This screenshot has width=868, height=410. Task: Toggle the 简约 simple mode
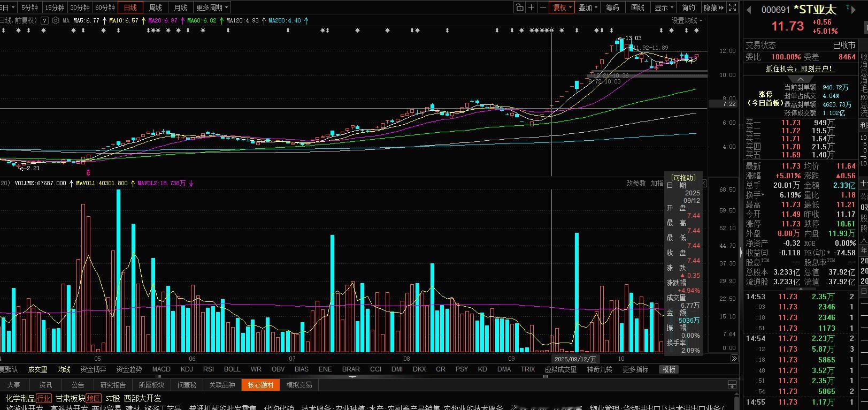(x=689, y=7)
